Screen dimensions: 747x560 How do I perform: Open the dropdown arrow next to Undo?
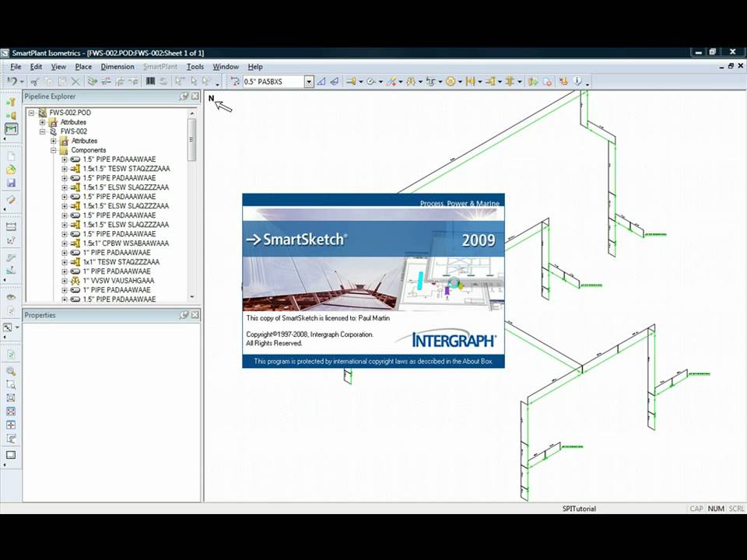[x=22, y=82]
